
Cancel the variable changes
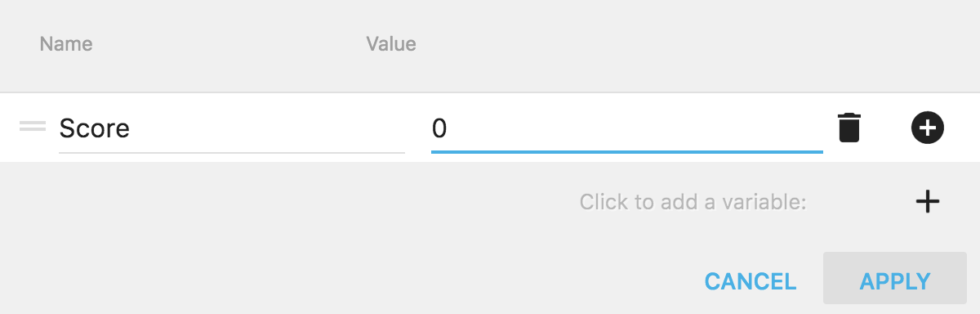[x=751, y=281]
